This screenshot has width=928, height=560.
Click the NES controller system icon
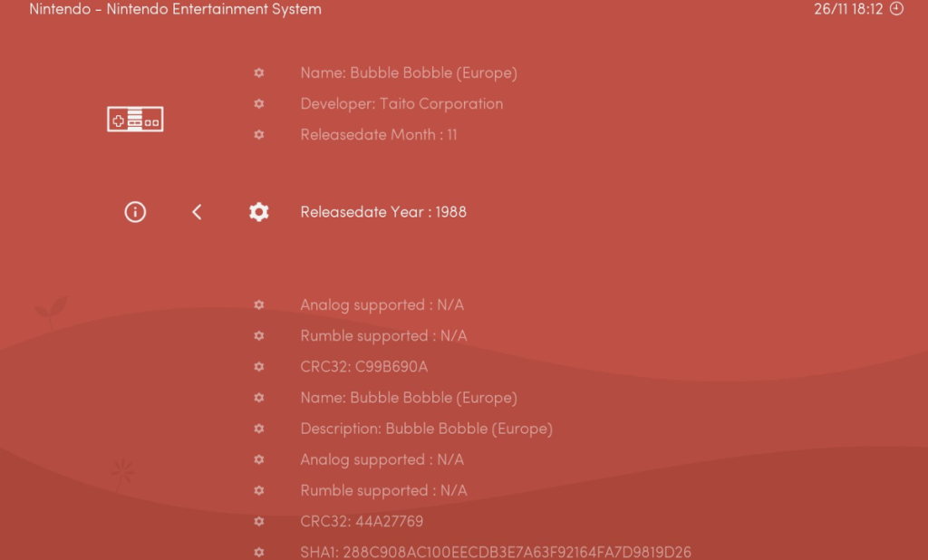pyautogui.click(x=135, y=119)
